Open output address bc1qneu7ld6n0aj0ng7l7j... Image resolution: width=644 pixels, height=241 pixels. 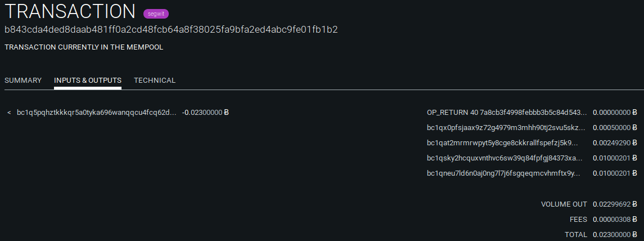(x=503, y=173)
